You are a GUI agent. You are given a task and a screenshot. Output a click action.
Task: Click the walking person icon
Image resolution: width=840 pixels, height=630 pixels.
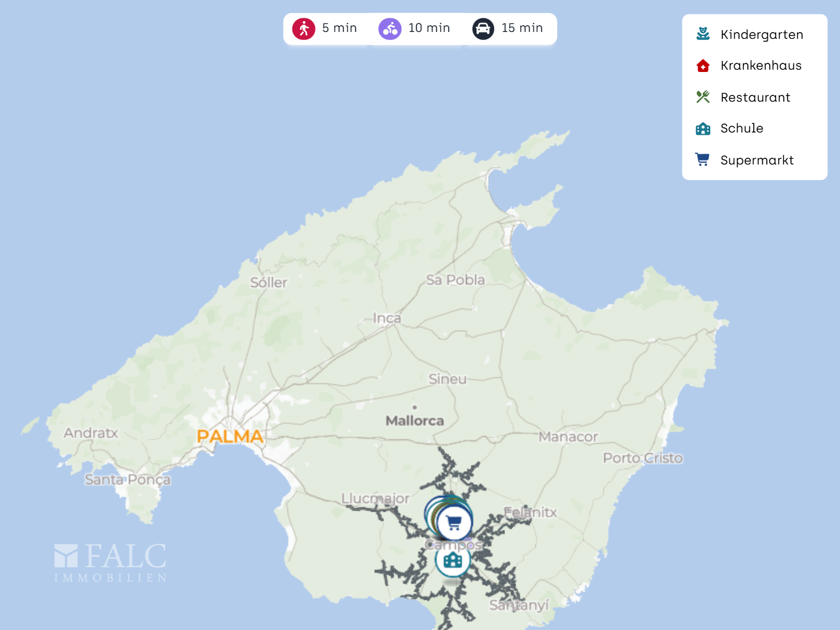click(304, 28)
